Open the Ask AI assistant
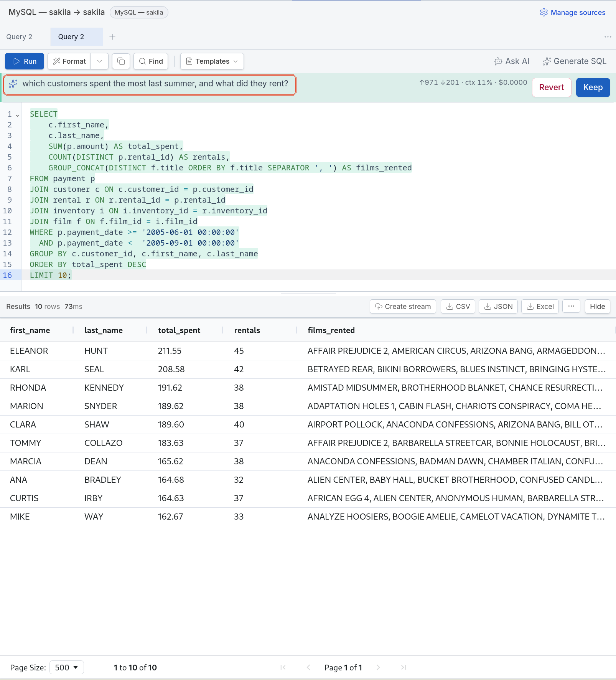This screenshot has width=616, height=680. click(x=512, y=61)
